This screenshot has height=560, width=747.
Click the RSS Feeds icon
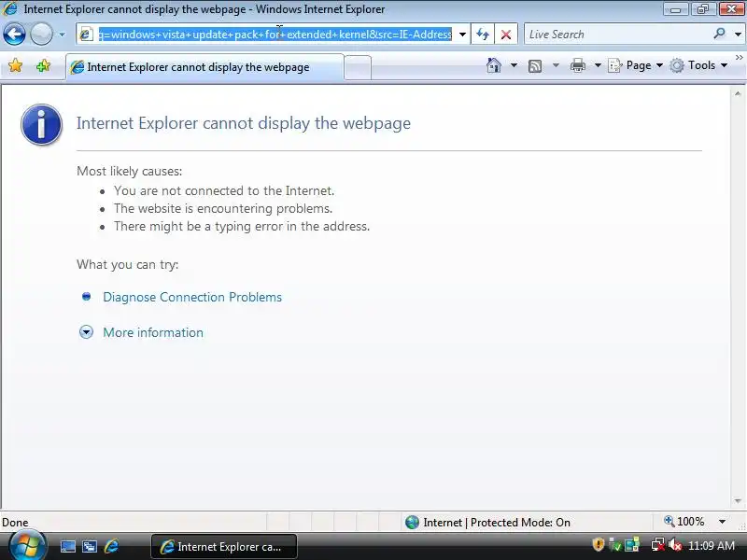[535, 65]
